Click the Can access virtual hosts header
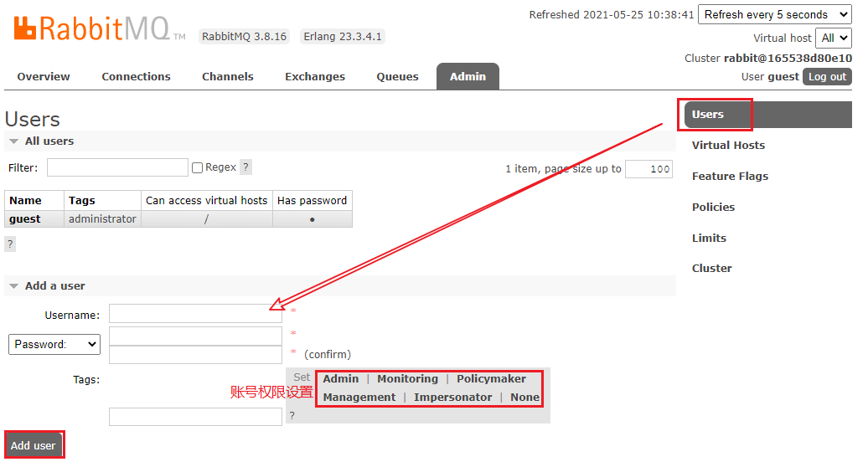Screen dimensions: 868x462 click(206, 201)
